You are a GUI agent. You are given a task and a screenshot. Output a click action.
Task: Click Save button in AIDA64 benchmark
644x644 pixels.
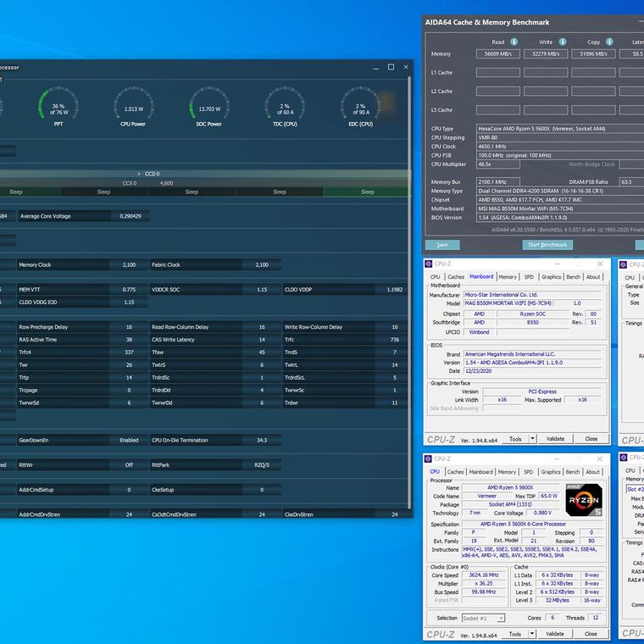(x=441, y=245)
